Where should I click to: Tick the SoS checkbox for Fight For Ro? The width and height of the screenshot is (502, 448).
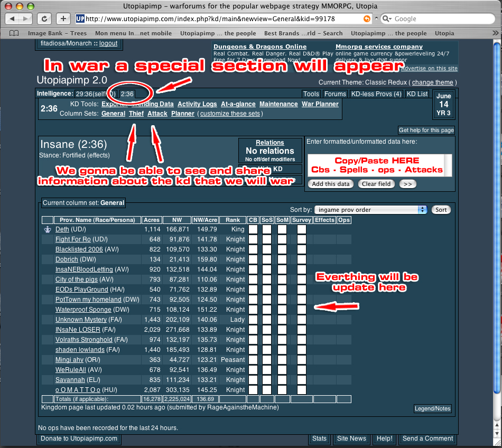(x=267, y=239)
